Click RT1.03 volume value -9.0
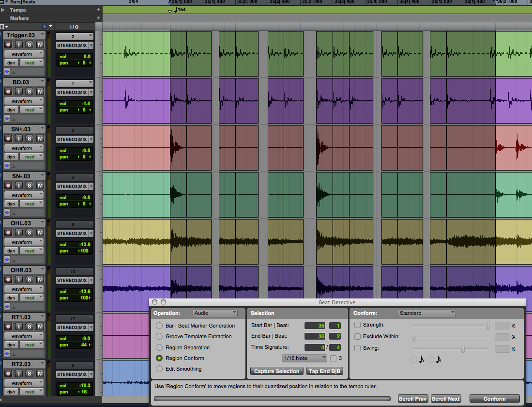Image resolution: width=532 pixels, height=407 pixels. [85, 338]
